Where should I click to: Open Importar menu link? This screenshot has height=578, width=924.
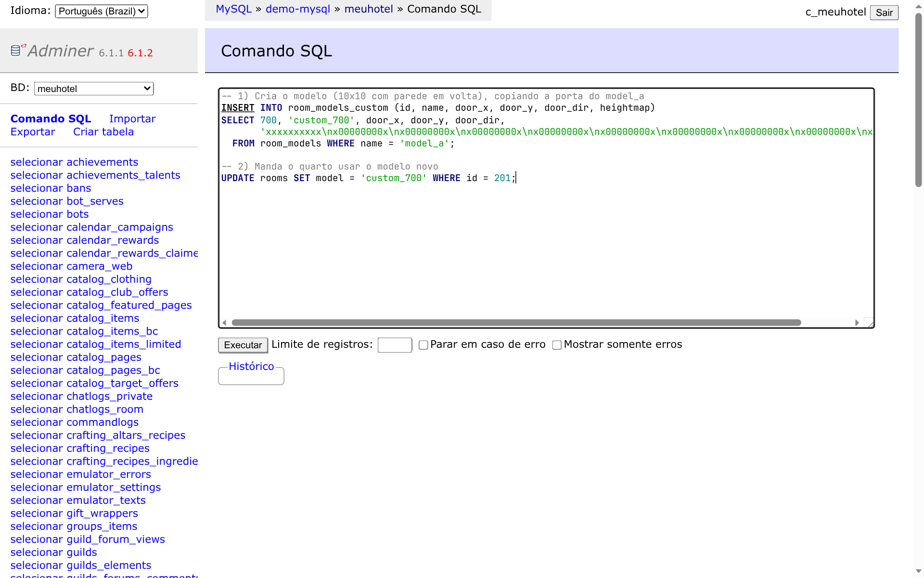tap(132, 118)
